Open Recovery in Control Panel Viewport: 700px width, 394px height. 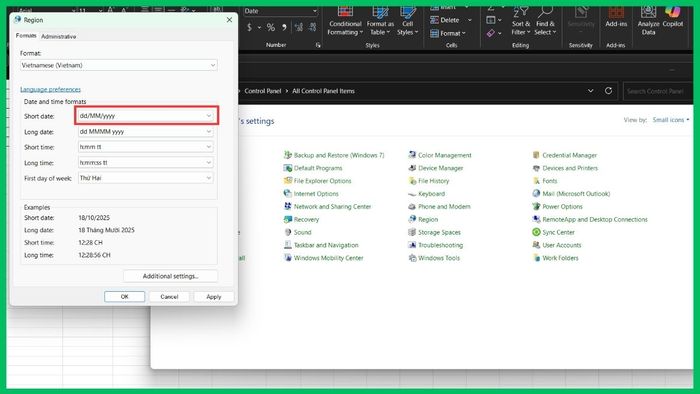pyautogui.click(x=301, y=220)
